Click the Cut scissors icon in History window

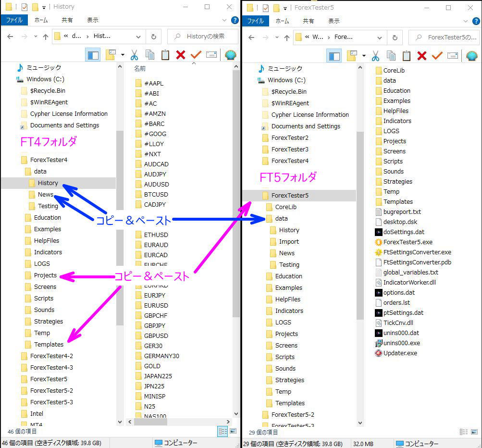coord(134,55)
